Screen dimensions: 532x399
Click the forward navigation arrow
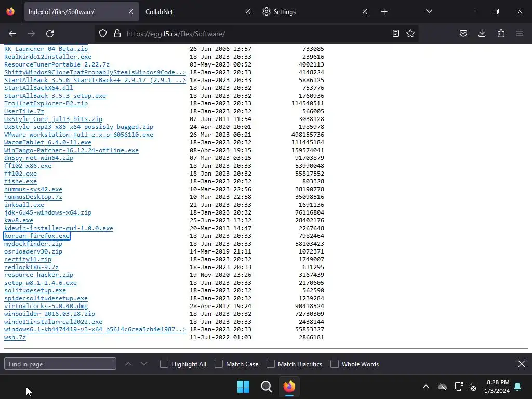pyautogui.click(x=31, y=34)
